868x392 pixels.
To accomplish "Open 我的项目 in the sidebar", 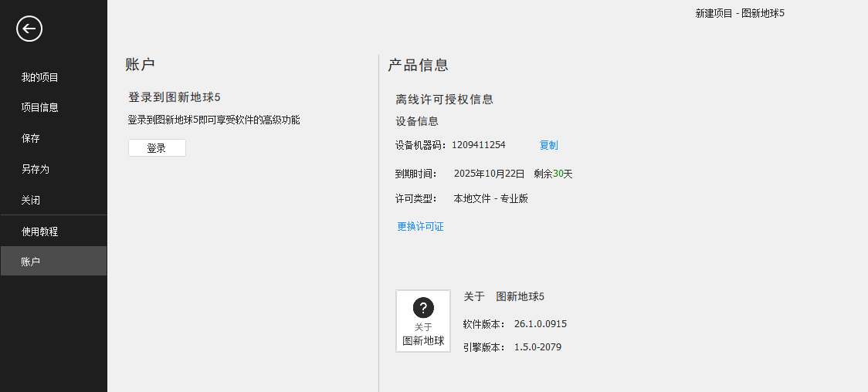I will (40, 77).
